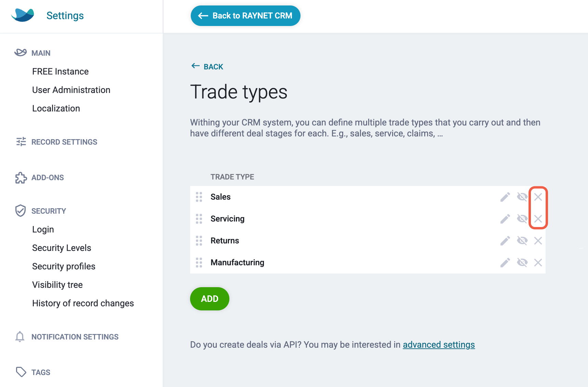
Task: Open Localization settings
Action: pos(56,108)
